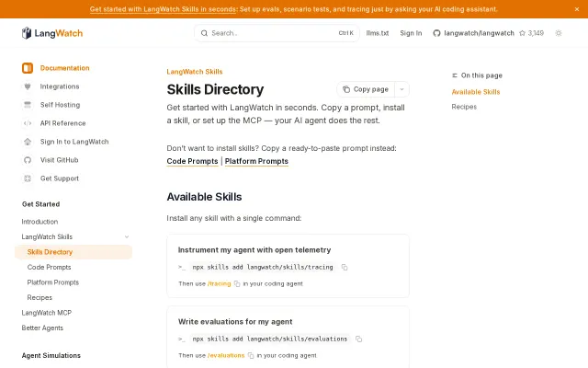Open Sign In to LangWatch link
The height and width of the screenshot is (368, 588).
(74, 142)
